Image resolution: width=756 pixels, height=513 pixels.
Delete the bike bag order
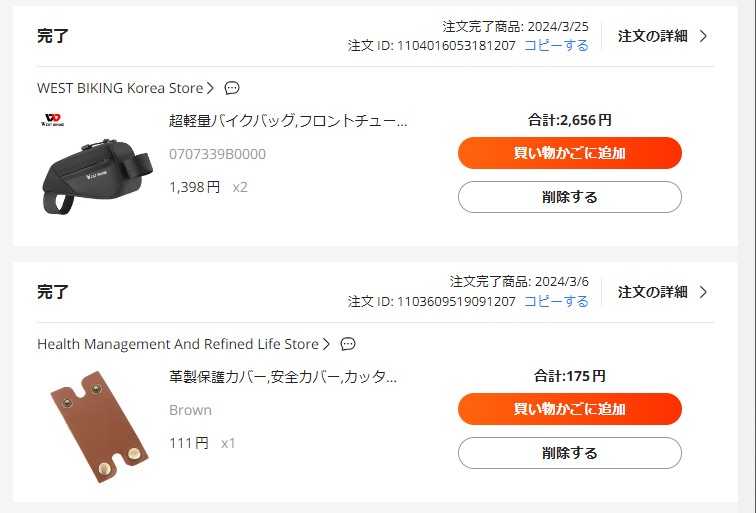(x=569, y=197)
